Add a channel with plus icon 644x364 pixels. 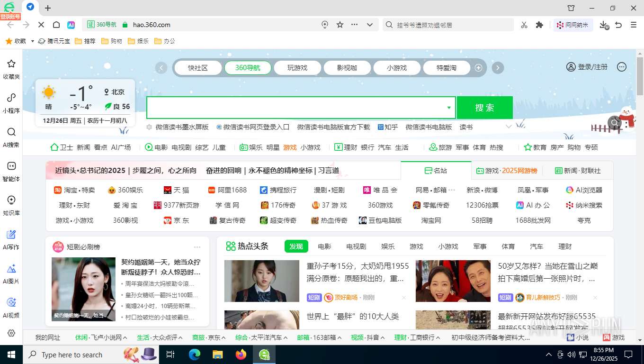[478, 68]
